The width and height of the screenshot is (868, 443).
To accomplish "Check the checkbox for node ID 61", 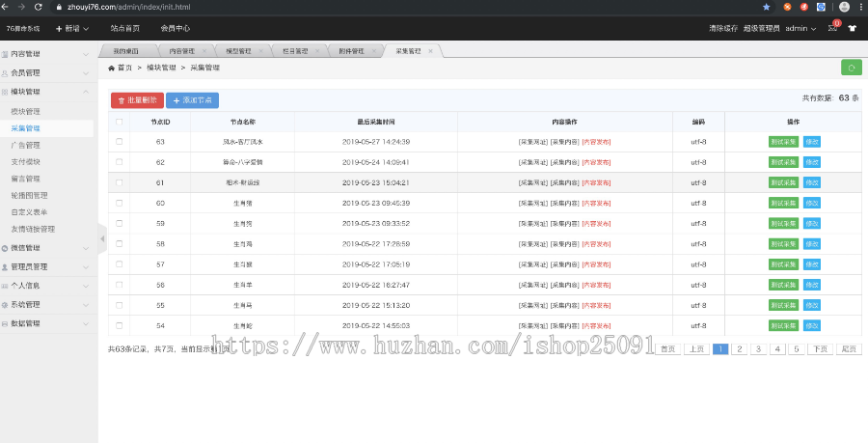I will 119,182.
